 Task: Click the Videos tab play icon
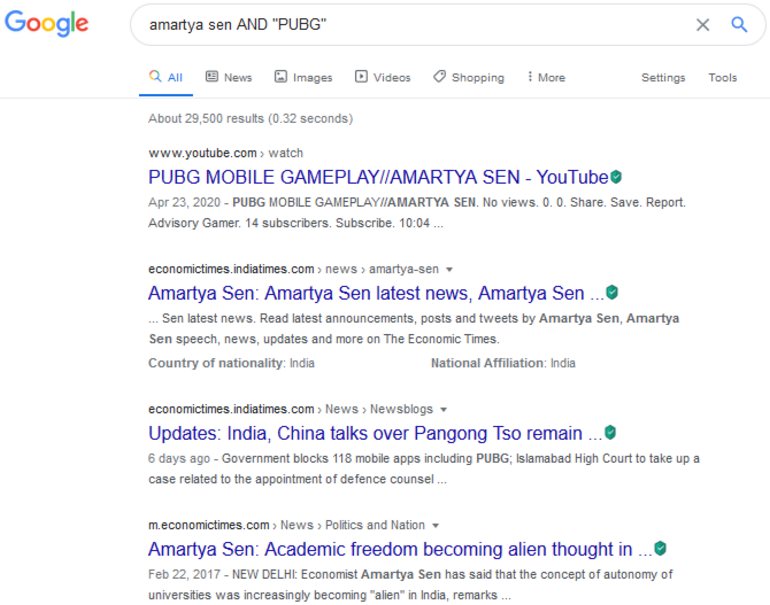pos(361,76)
